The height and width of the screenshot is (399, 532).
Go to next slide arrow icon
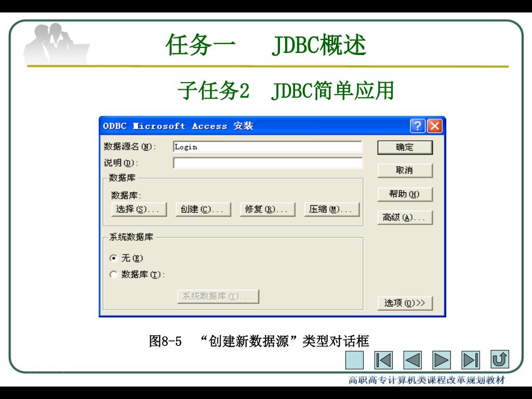(442, 360)
